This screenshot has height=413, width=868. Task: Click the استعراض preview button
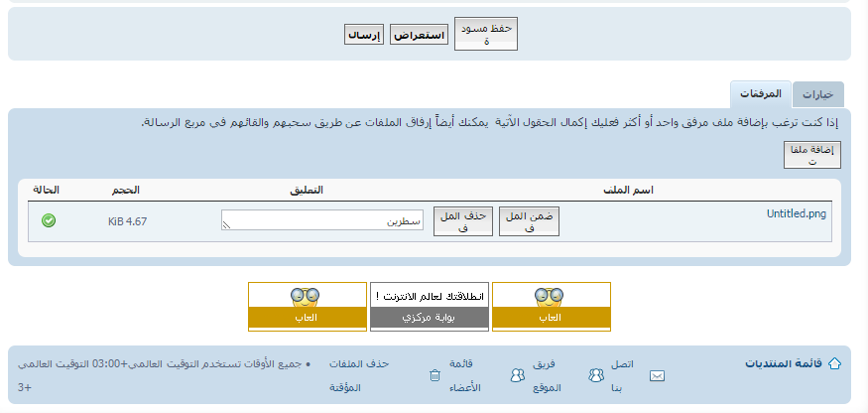point(419,35)
